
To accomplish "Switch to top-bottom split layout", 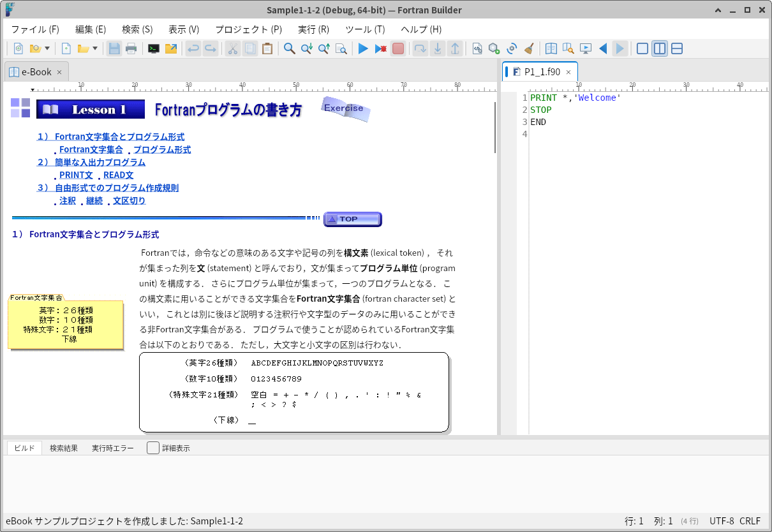I will [x=677, y=48].
